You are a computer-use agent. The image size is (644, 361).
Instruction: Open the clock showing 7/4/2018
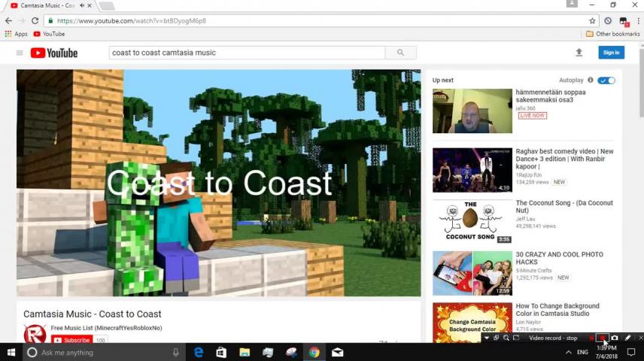coord(606,353)
